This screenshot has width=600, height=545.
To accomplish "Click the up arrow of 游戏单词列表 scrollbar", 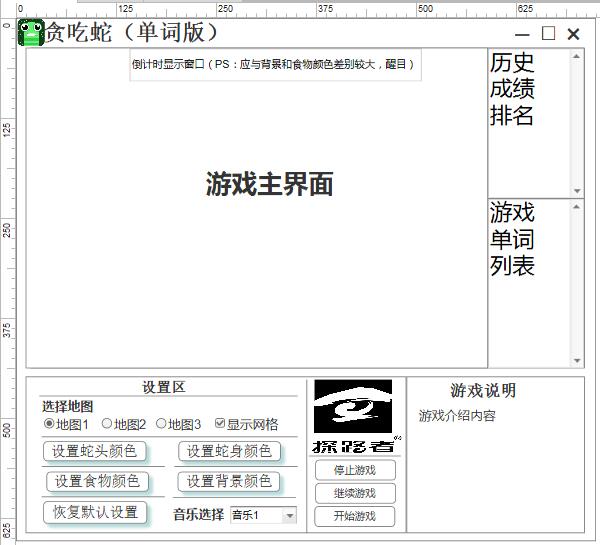I will pyautogui.click(x=577, y=207).
